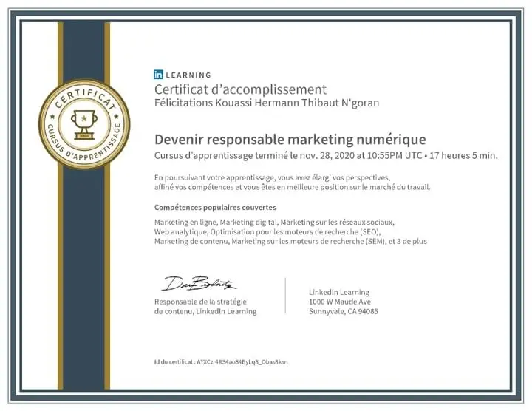Viewport: 532px width, 411px height.
Task: Click the line 'En poursuivant votre apprentissage'
Action: [272, 177]
